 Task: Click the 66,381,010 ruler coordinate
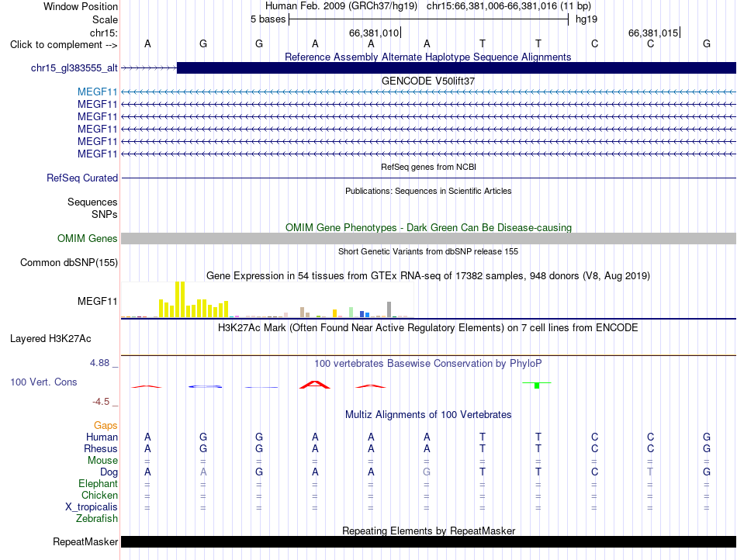coord(374,33)
